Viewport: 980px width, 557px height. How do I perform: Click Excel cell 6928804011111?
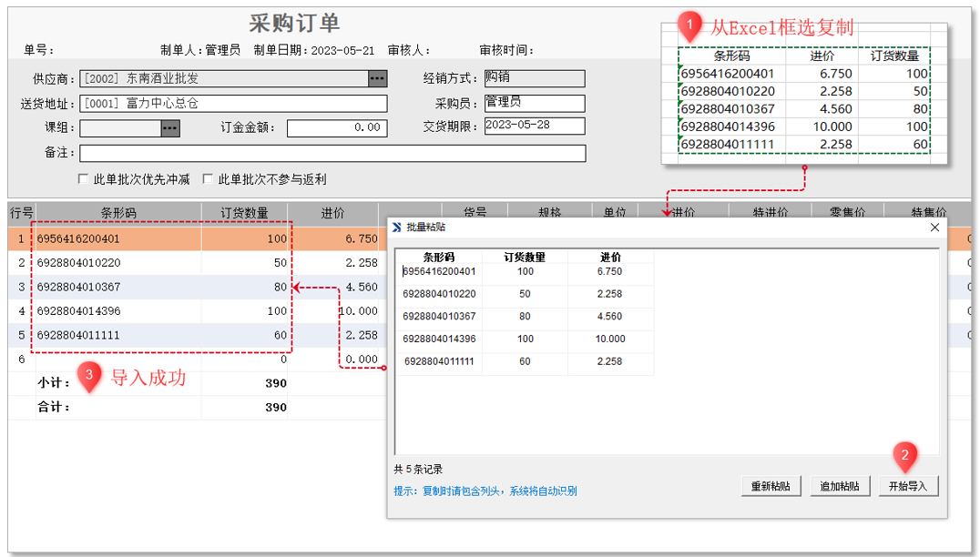click(x=728, y=144)
